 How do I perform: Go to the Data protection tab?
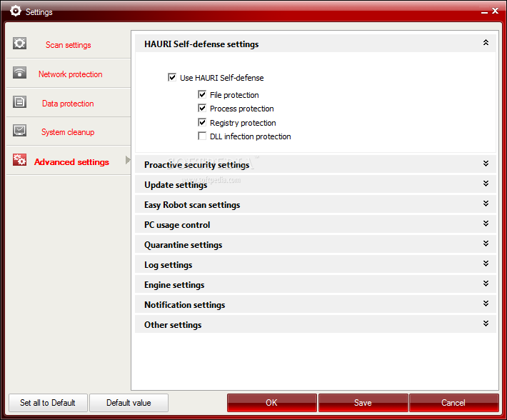point(69,103)
